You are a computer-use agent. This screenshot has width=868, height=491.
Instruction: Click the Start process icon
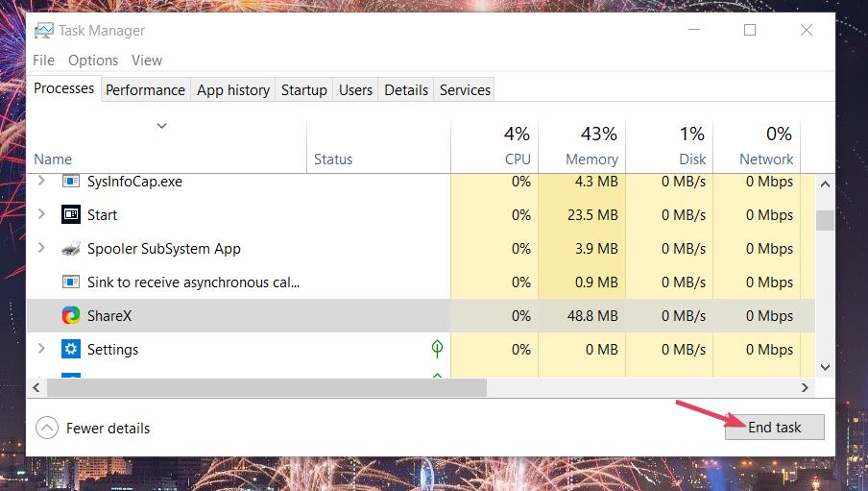click(x=71, y=214)
